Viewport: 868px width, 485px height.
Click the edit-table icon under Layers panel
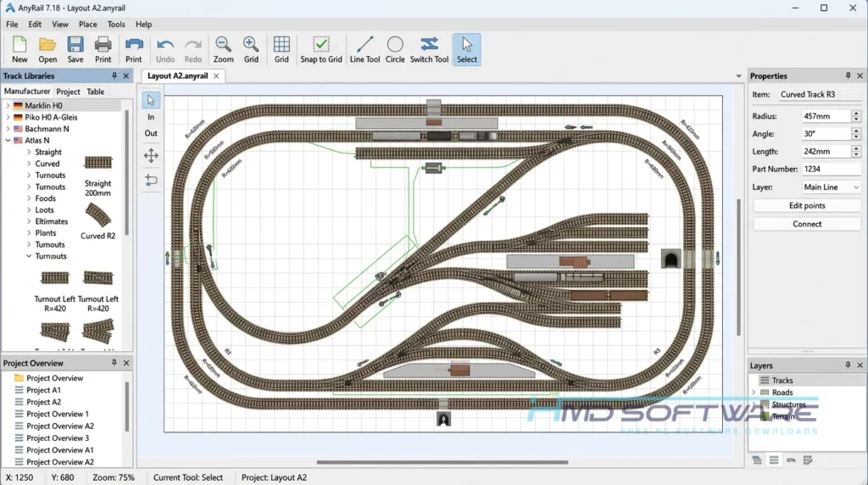(x=808, y=460)
